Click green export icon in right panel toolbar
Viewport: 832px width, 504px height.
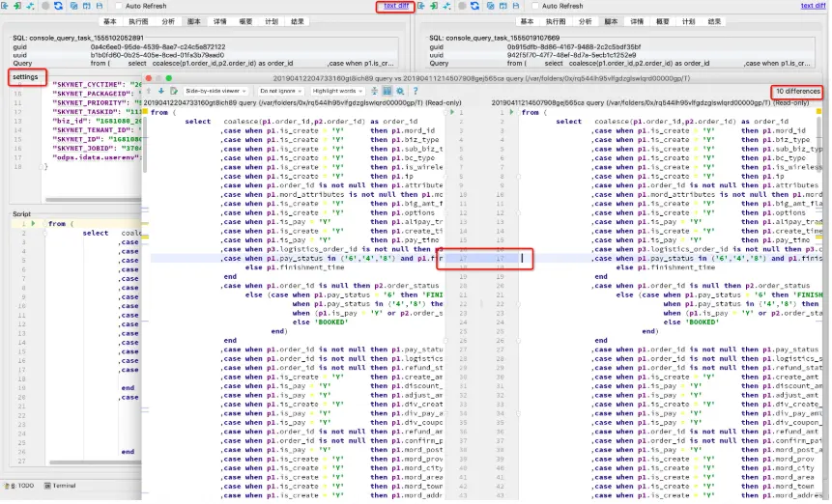point(434,6)
